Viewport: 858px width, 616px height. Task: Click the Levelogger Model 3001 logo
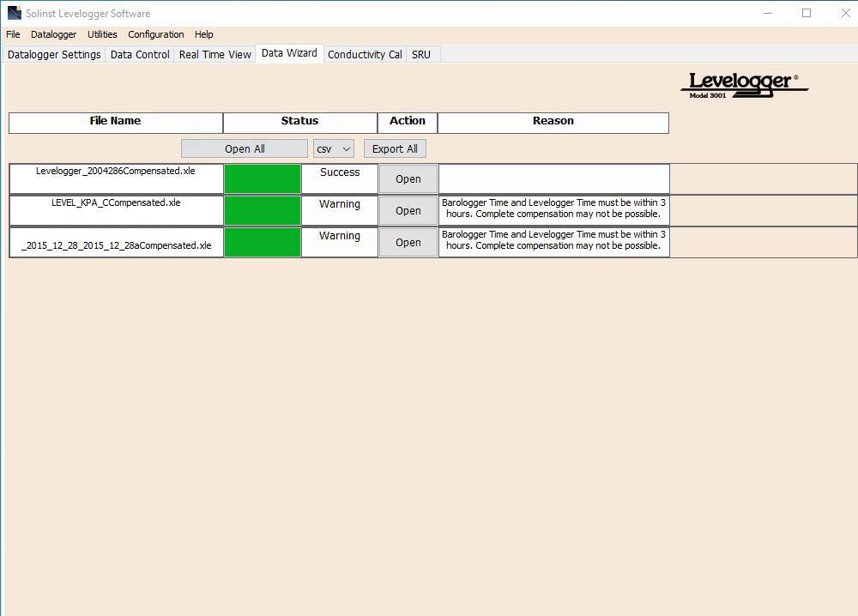pos(744,84)
